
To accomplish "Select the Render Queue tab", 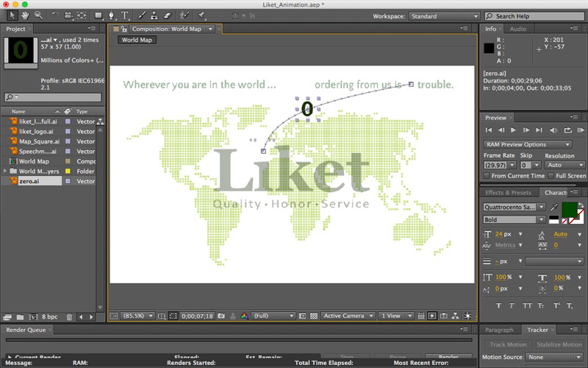I will pos(26,330).
